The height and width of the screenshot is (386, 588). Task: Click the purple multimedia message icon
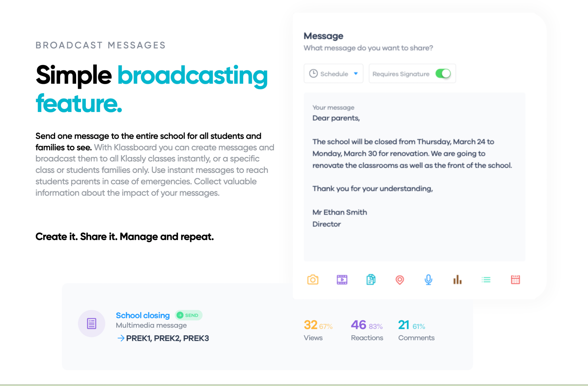[92, 323]
